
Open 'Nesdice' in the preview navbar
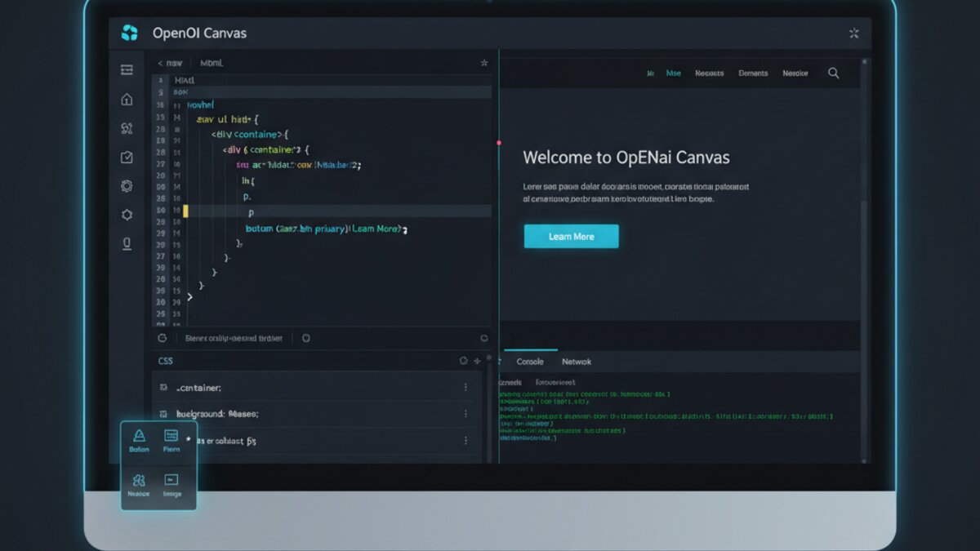(795, 73)
